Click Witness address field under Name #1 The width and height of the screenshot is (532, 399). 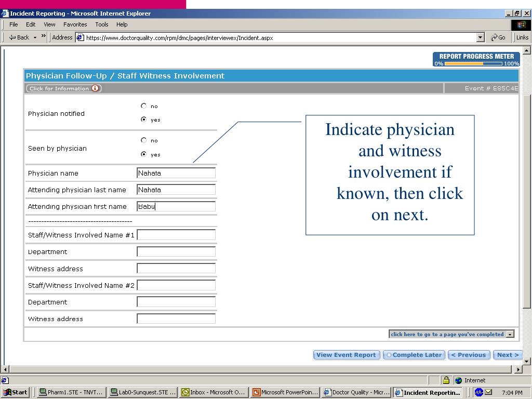click(x=176, y=269)
